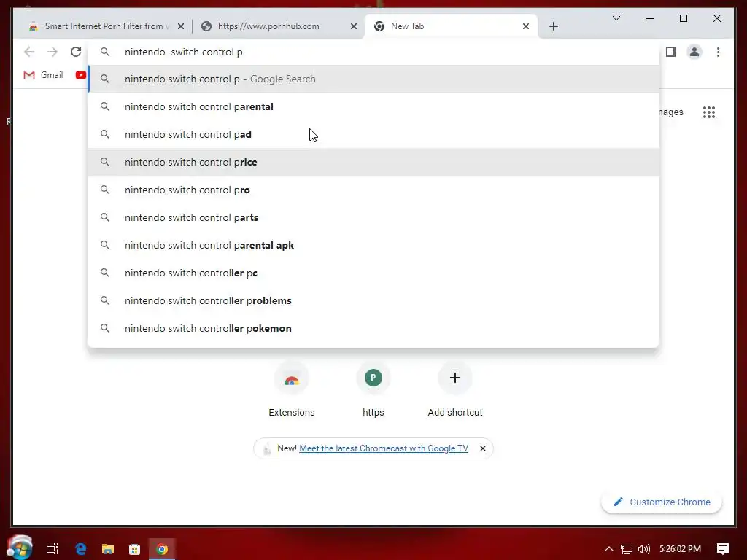Open a new tab with plus button

point(553,26)
